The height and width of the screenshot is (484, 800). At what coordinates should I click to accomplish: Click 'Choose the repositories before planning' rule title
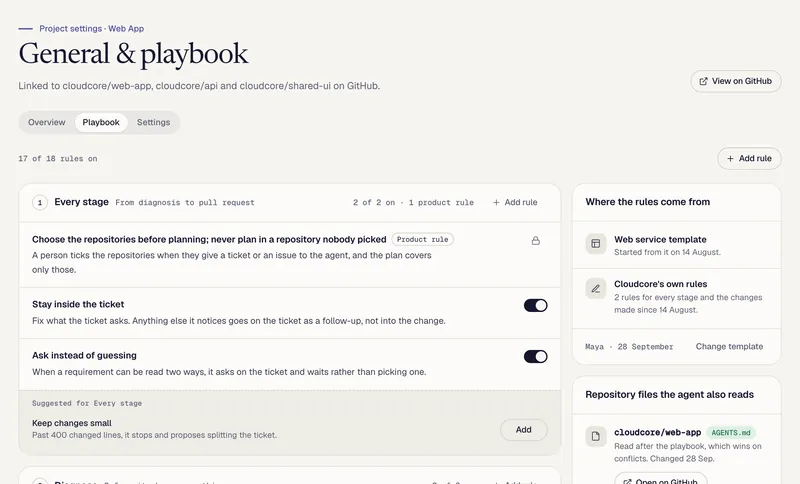209,240
